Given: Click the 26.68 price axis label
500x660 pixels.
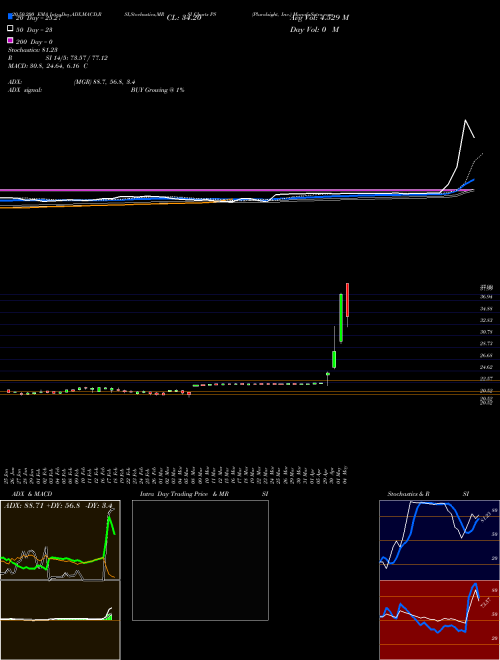Looking at the screenshot, I should coord(487,355).
